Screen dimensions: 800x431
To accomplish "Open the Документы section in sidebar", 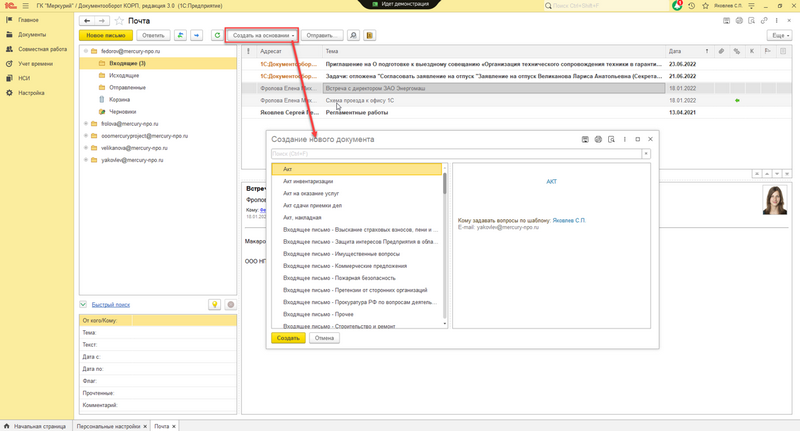I will (x=25, y=34).
